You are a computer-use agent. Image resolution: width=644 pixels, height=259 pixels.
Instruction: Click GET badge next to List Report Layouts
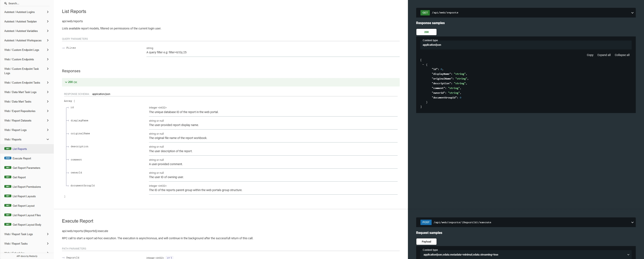pyautogui.click(x=8, y=196)
